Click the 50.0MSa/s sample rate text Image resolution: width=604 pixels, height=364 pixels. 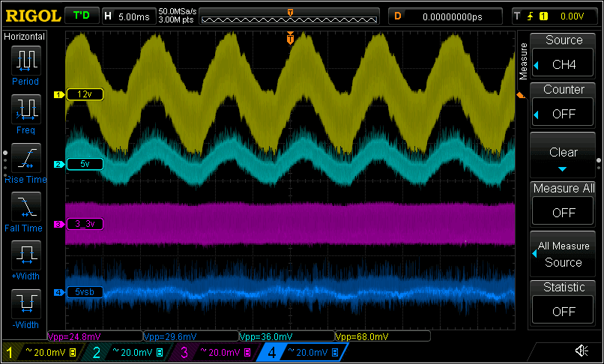(178, 12)
